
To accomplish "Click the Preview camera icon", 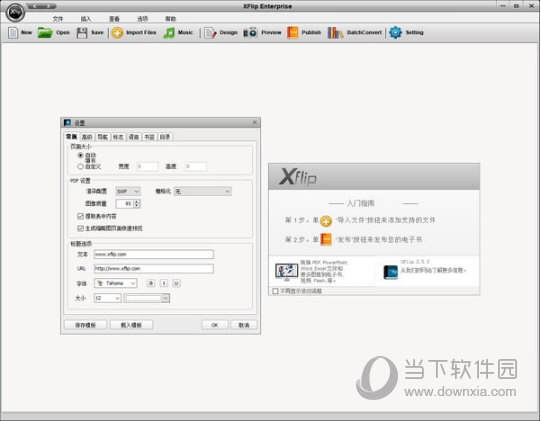I will pyautogui.click(x=250, y=33).
